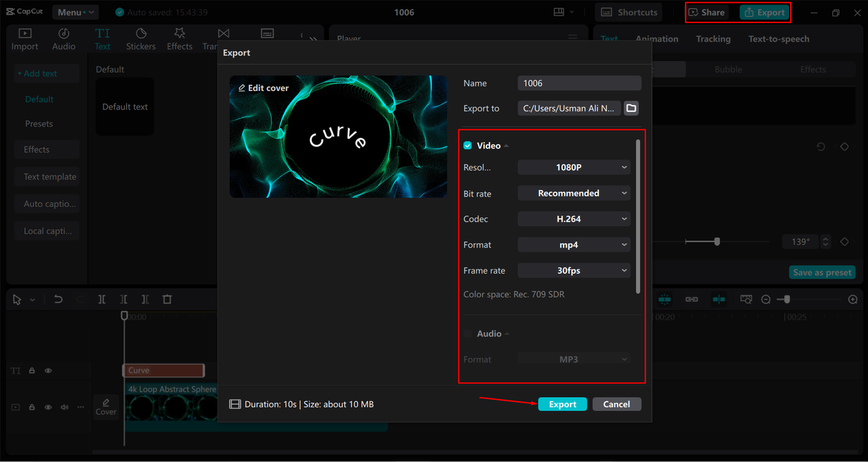This screenshot has width=868, height=462.
Task: Open the Effects tab in top toolbar
Action: click(180, 39)
